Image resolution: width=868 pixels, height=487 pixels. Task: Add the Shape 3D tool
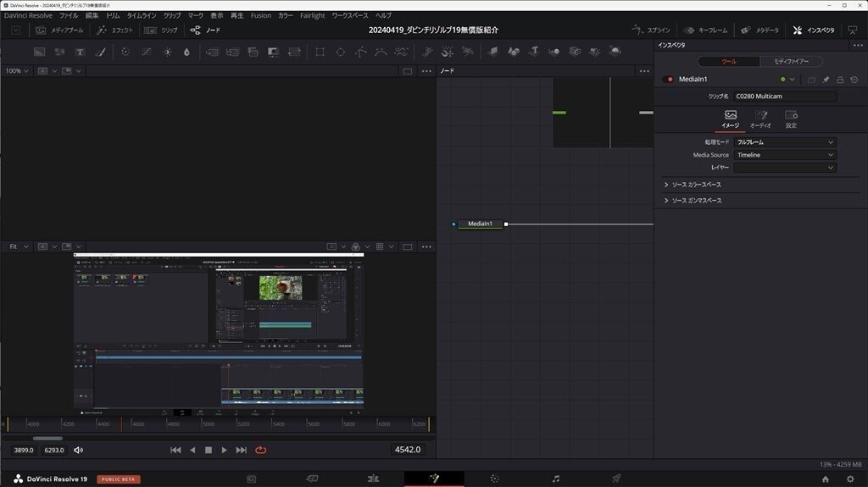coord(513,52)
